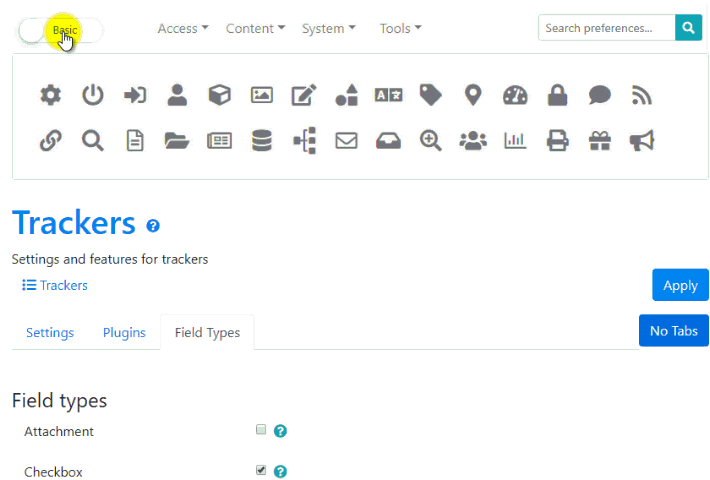Open the image Look & Feel icon
Image resolution: width=710 pixels, height=480 pixels.
pyautogui.click(x=262, y=95)
